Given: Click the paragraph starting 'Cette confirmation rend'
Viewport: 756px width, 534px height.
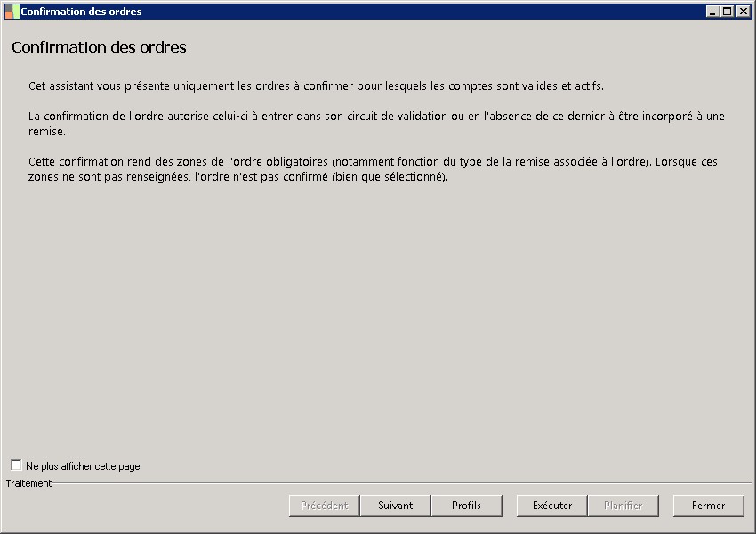Looking at the screenshot, I should coord(373,169).
